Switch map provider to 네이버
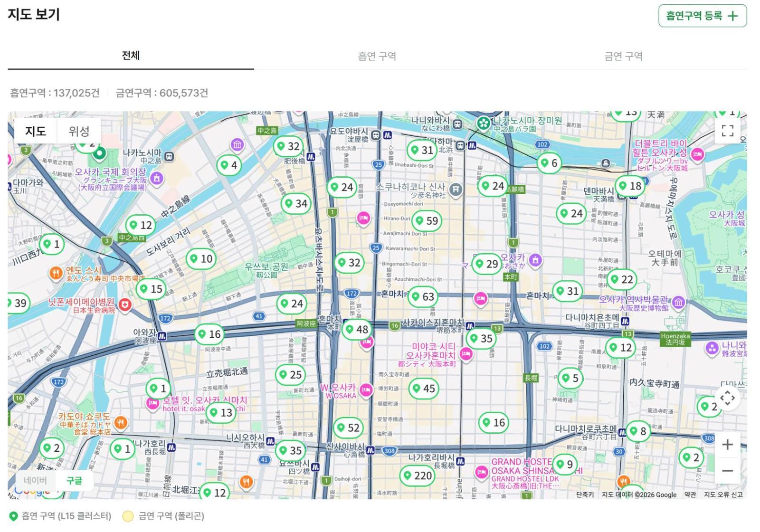Image resolution: width=760 pixels, height=532 pixels. (35, 481)
